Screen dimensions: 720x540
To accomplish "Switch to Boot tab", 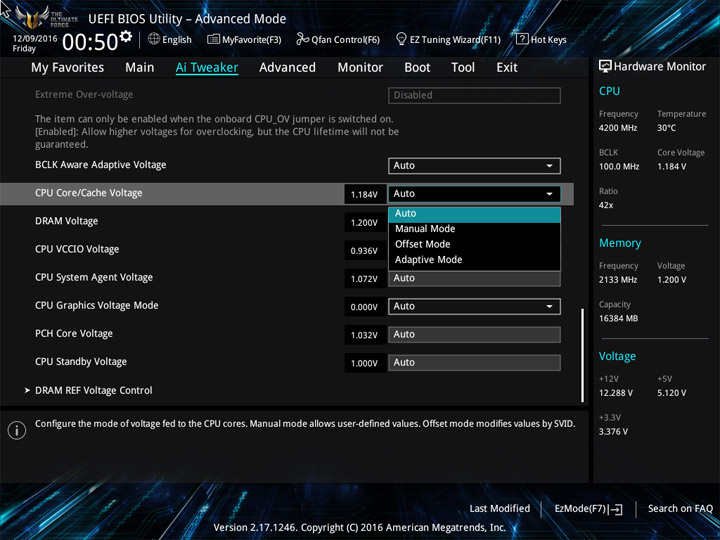I will tap(417, 68).
